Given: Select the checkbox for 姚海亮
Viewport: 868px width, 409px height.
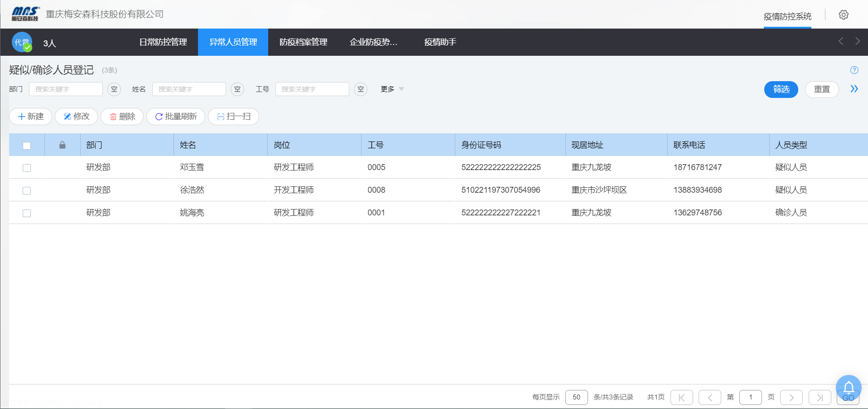Looking at the screenshot, I should click(x=27, y=213).
